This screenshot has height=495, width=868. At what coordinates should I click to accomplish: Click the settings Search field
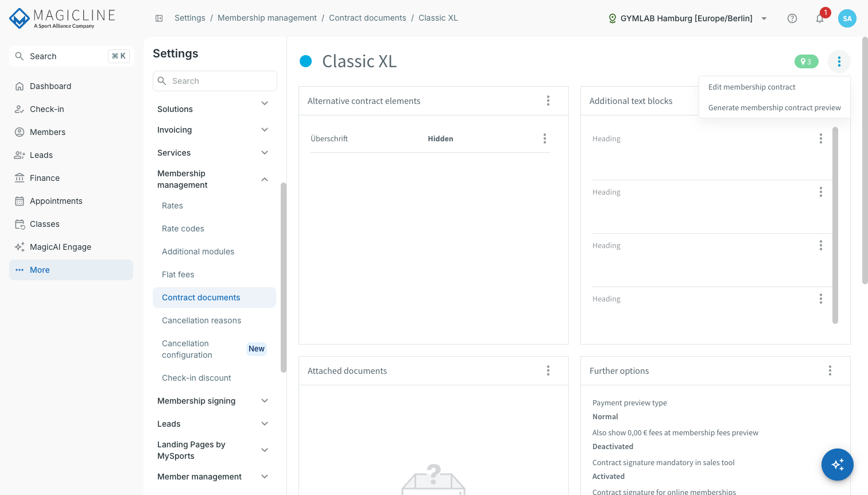tap(215, 81)
